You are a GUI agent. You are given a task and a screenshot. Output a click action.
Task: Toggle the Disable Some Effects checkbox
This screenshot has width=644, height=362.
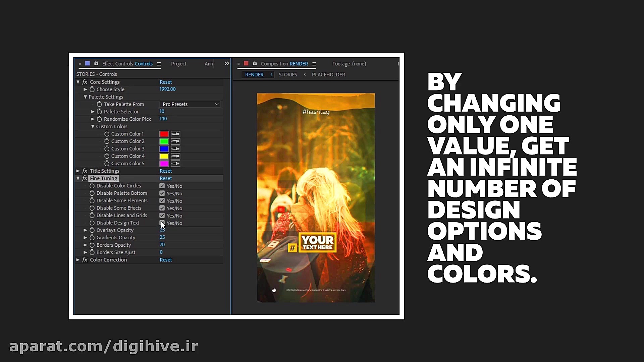click(162, 208)
